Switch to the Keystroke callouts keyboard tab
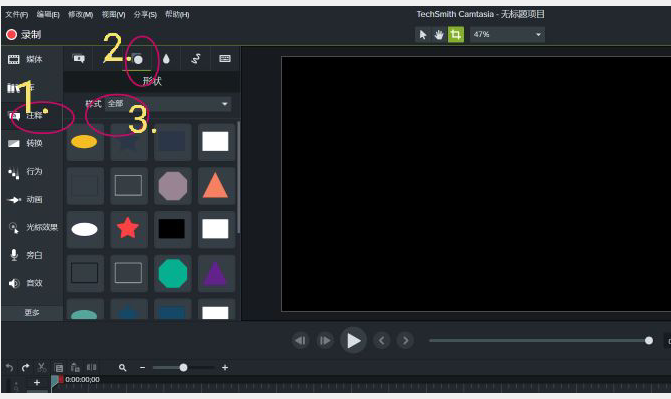The height and width of the screenshot is (399, 671). coord(225,59)
